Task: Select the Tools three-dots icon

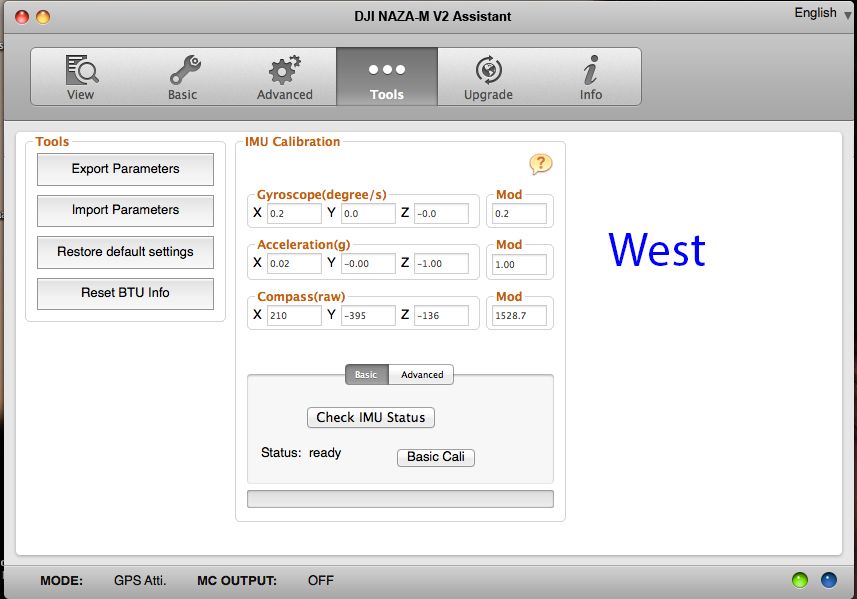Action: (387, 69)
